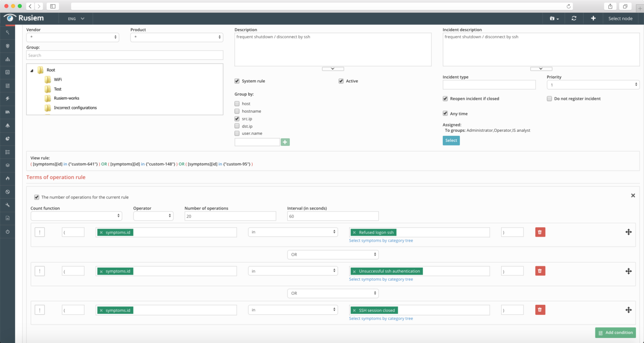This screenshot has height=343, width=644.
Task: Click the refresh icon in top bar
Action: click(x=574, y=18)
